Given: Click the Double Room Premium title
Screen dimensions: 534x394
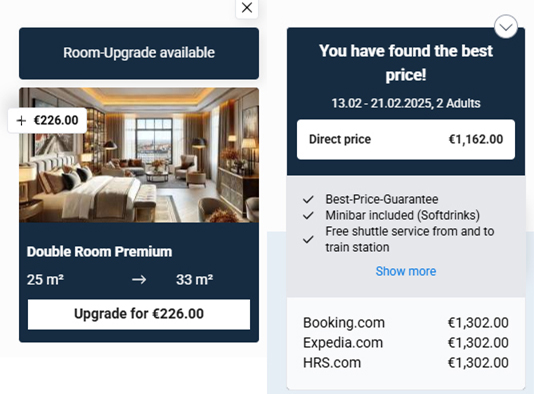Looking at the screenshot, I should (x=99, y=252).
